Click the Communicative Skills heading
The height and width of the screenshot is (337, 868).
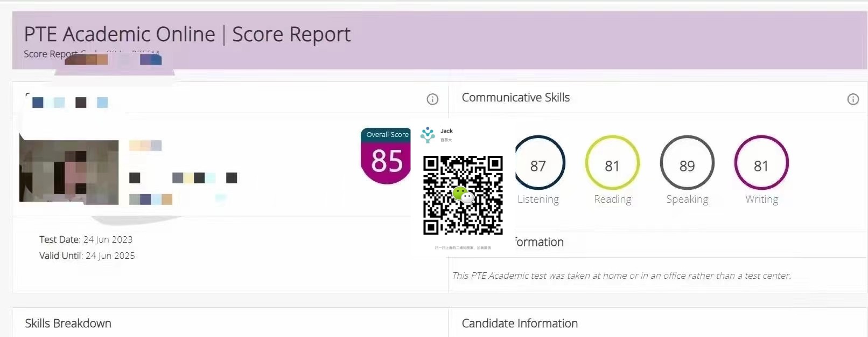click(516, 98)
